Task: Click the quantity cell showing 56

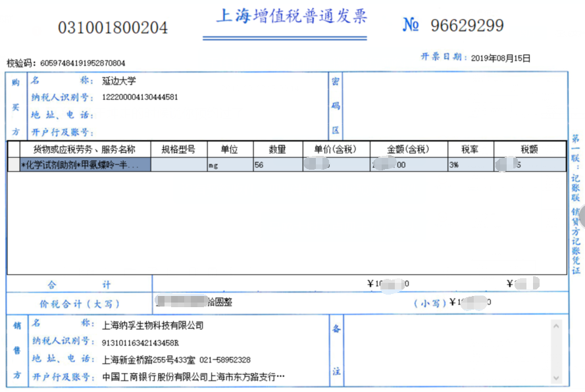Action: point(277,165)
